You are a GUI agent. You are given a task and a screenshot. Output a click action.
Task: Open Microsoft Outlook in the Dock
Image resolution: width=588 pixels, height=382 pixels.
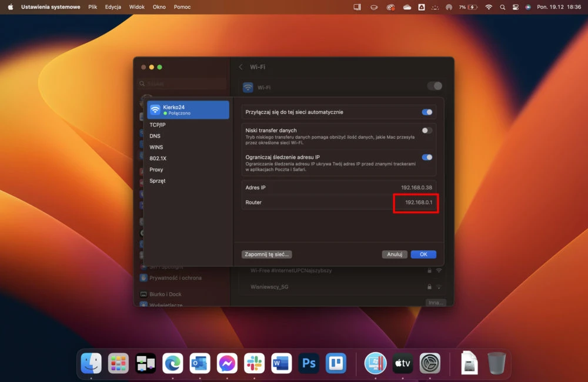point(200,363)
